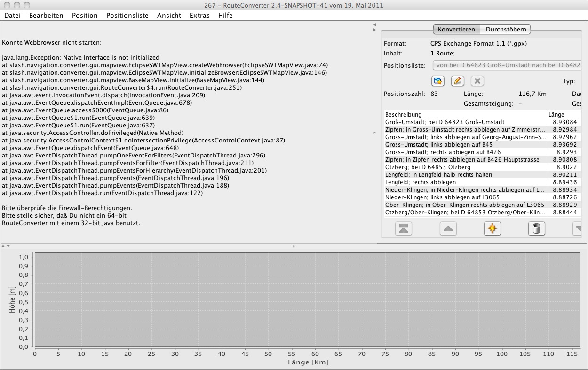Move selected position to top of list
The width and height of the screenshot is (588, 370).
[404, 229]
